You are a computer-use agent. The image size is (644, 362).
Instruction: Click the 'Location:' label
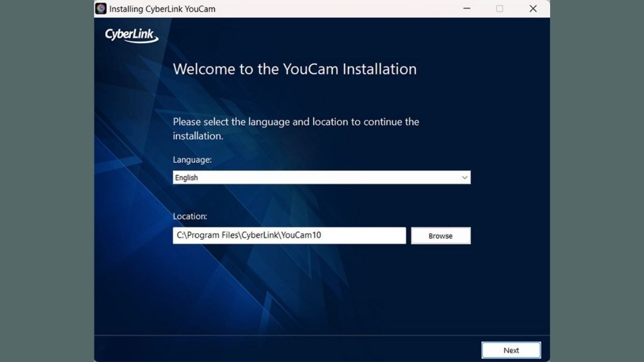(x=190, y=217)
